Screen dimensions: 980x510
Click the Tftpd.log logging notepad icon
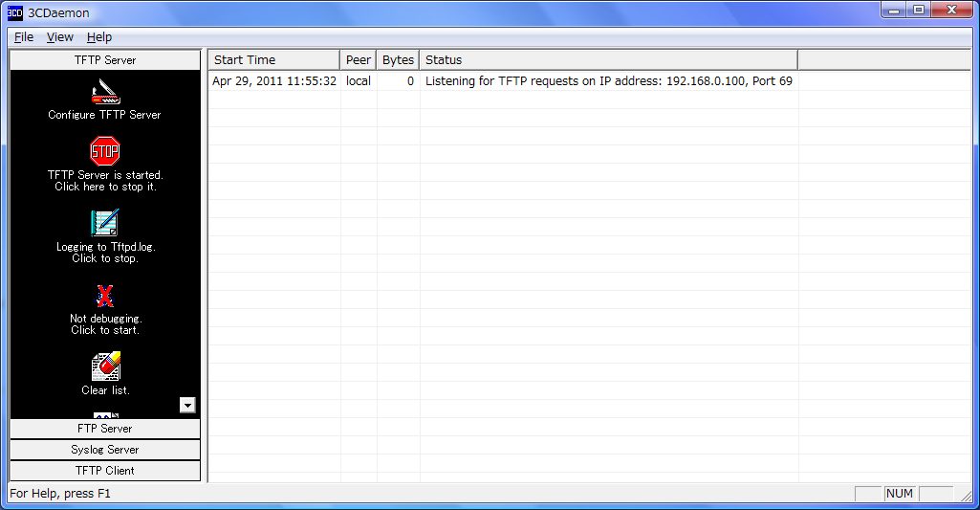pyautogui.click(x=104, y=223)
